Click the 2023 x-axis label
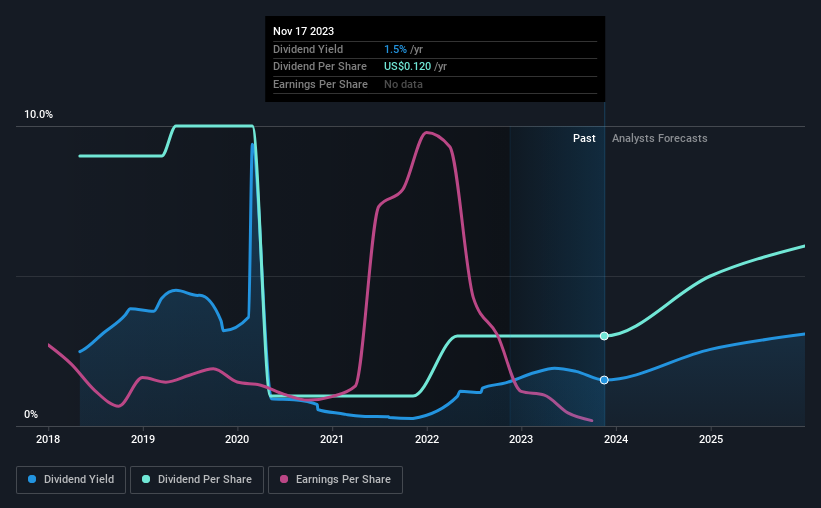This screenshot has width=821, height=508. [521, 439]
